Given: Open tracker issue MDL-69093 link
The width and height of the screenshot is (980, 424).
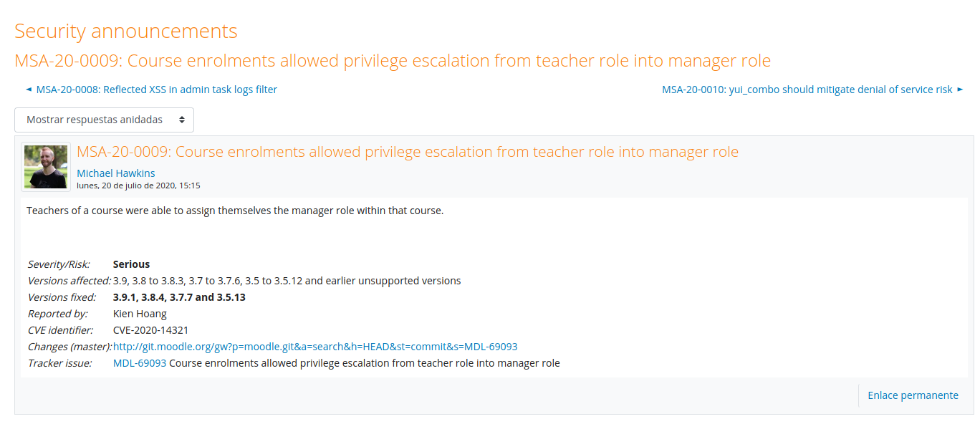Looking at the screenshot, I should coord(140,363).
